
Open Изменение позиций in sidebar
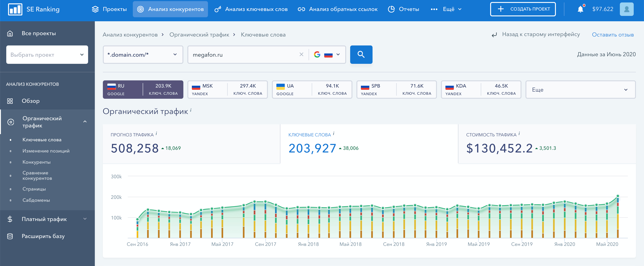46,151
